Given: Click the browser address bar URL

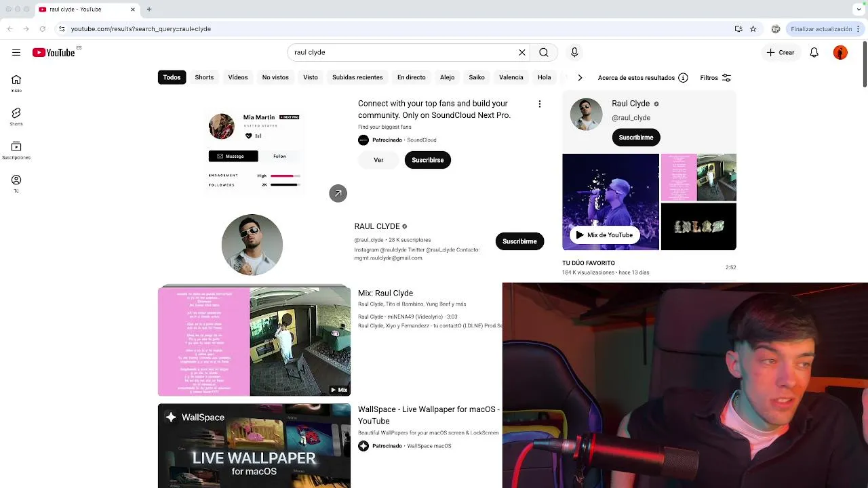Looking at the screenshot, I should [x=141, y=29].
